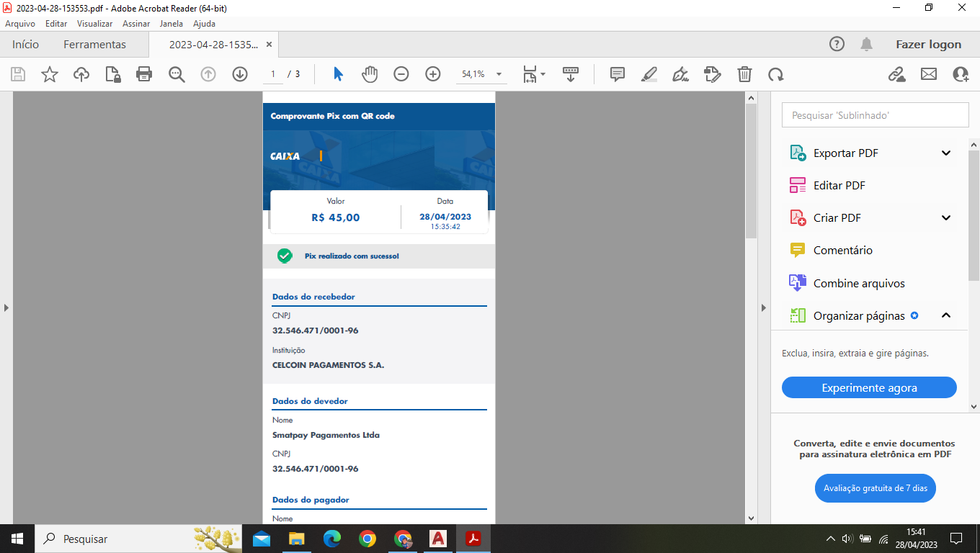The image size is (980, 553).
Task: Open File Explorer from the taskbar
Action: (x=297, y=539)
